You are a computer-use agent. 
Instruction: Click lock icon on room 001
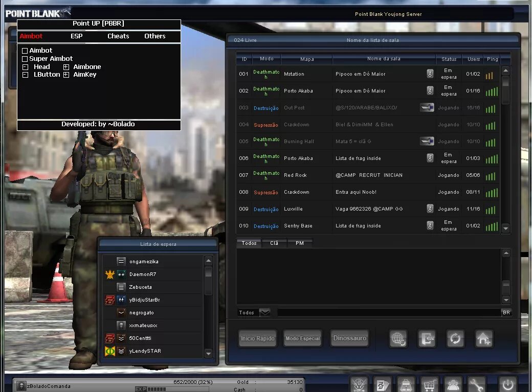click(x=430, y=74)
